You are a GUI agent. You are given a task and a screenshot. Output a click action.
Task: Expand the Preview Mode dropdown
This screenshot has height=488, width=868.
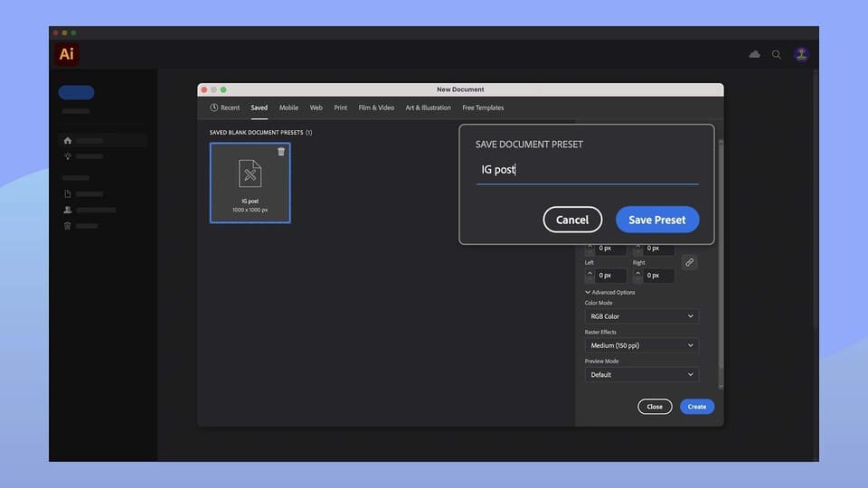click(641, 374)
